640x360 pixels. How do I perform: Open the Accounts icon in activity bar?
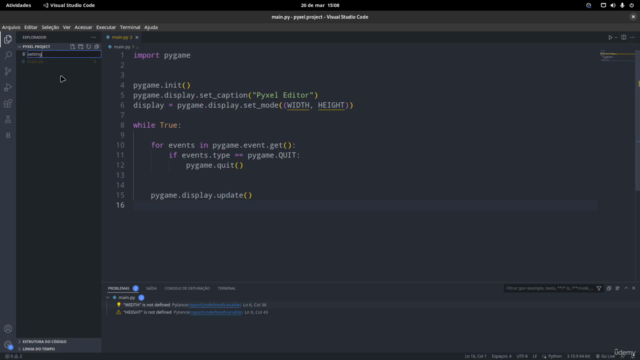pos(8,329)
